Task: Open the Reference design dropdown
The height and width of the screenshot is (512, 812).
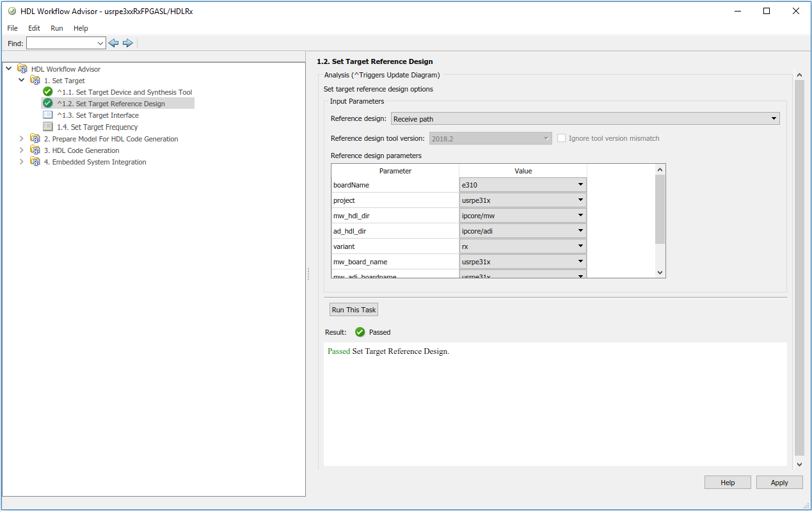Action: pyautogui.click(x=774, y=118)
